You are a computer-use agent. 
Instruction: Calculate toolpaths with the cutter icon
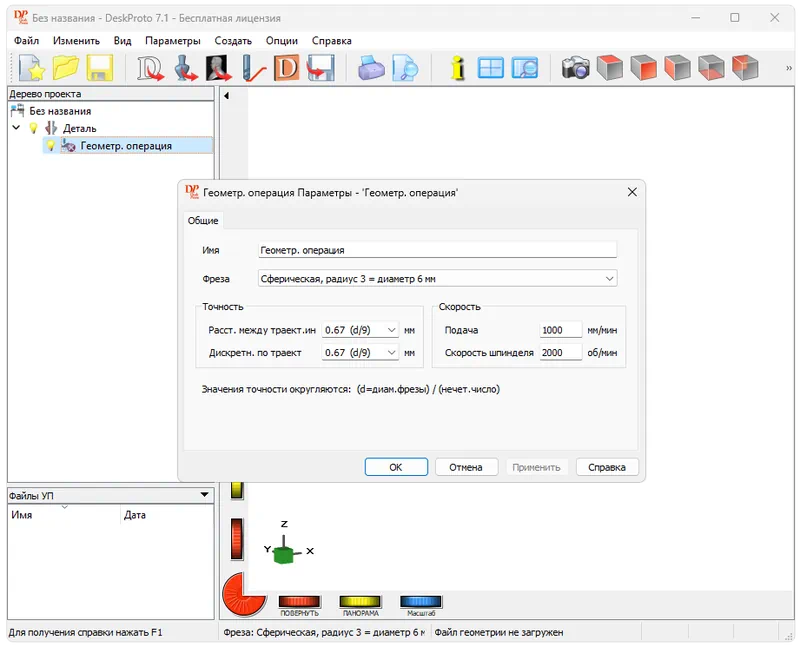click(x=253, y=68)
